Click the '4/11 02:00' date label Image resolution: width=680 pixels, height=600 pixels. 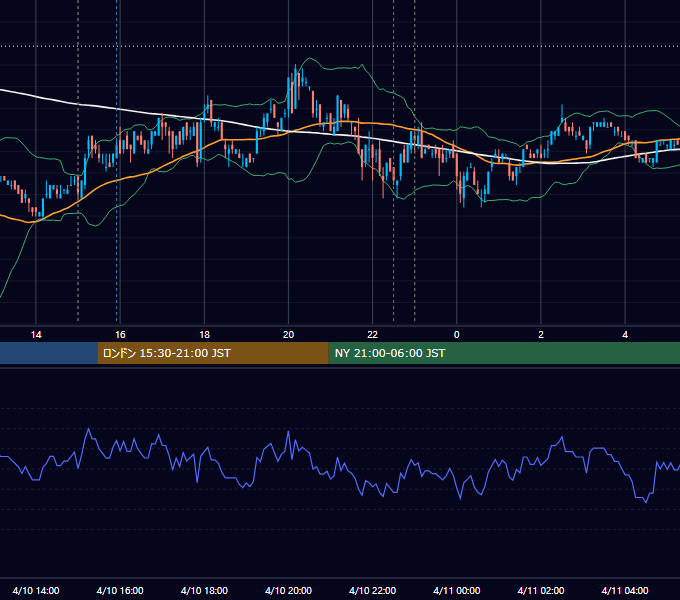coord(541,590)
